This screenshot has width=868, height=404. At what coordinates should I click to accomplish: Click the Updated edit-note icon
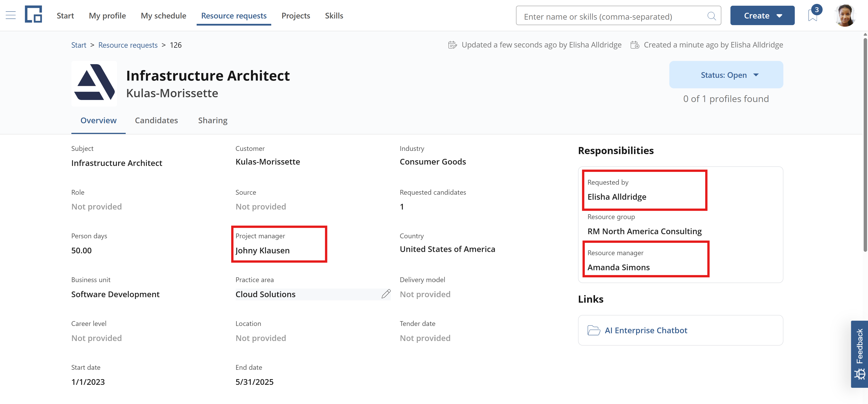(453, 45)
